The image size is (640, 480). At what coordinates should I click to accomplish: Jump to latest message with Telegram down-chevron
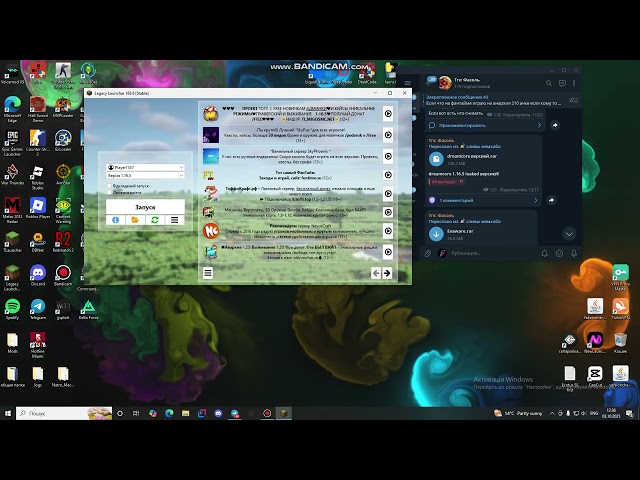569,234
